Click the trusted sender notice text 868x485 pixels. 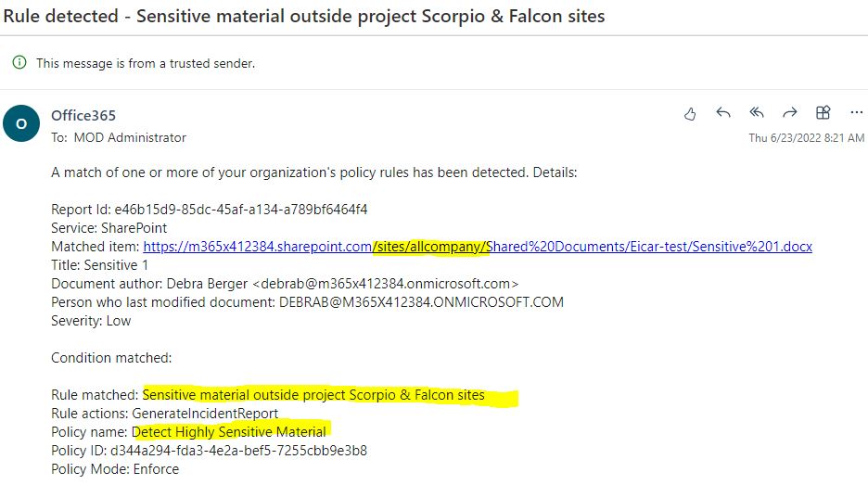tap(145, 63)
